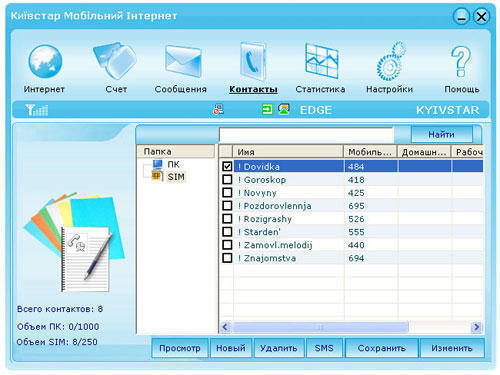
Task: Click the horizontal scrollbar right arrow
Action: (x=477, y=327)
